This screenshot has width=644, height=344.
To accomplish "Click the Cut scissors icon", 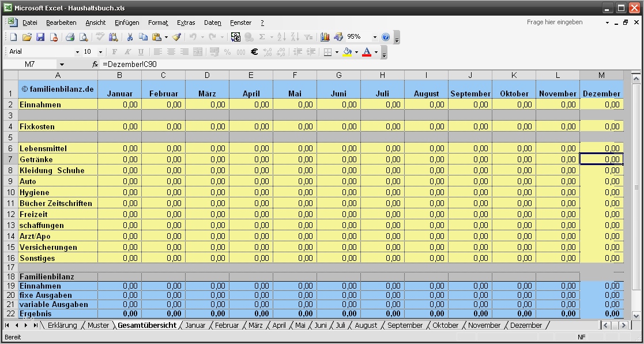I will pyautogui.click(x=130, y=37).
